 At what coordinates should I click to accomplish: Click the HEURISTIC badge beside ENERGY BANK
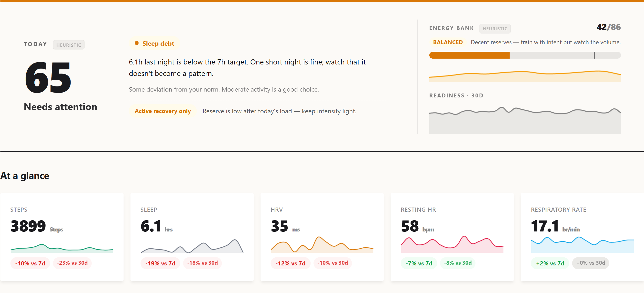495,29
